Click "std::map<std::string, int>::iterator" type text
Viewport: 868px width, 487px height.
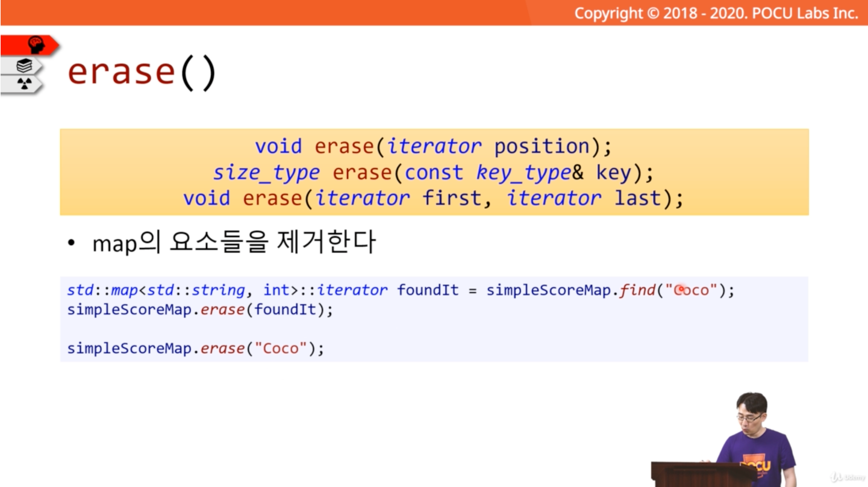(x=228, y=291)
